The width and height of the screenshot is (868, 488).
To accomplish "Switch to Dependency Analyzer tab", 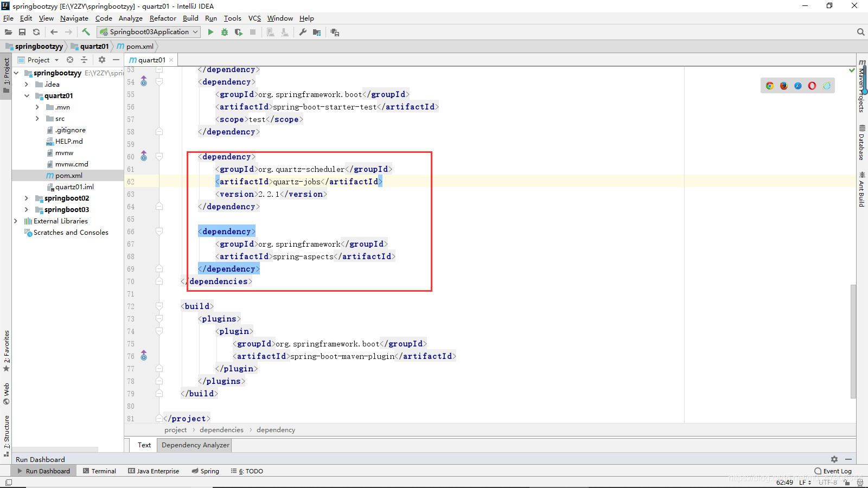I will click(x=195, y=445).
